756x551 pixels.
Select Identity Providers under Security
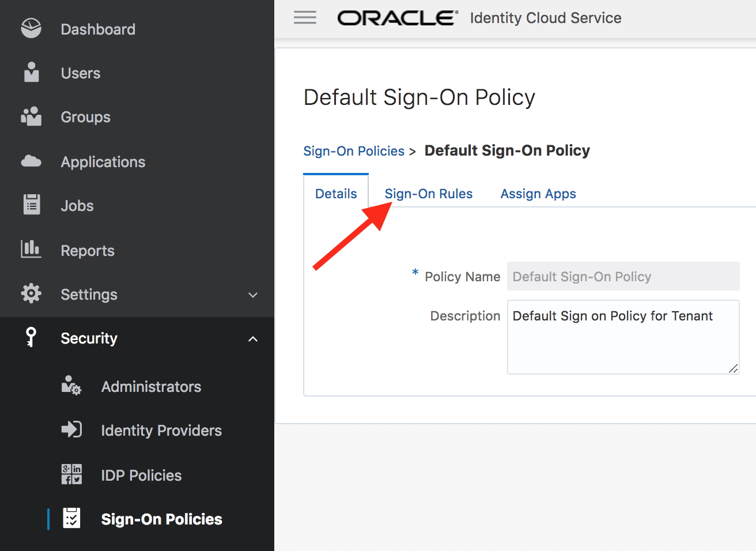coord(161,431)
